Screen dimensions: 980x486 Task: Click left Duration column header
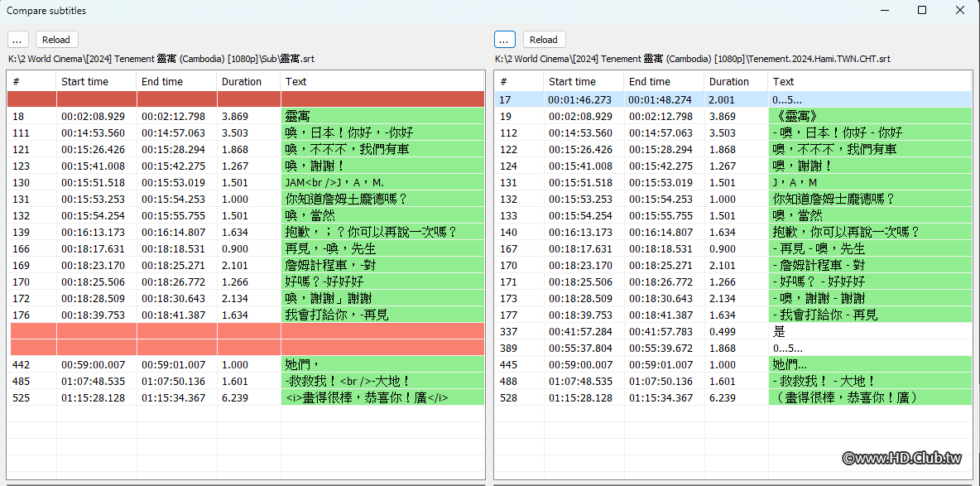pyautogui.click(x=249, y=81)
